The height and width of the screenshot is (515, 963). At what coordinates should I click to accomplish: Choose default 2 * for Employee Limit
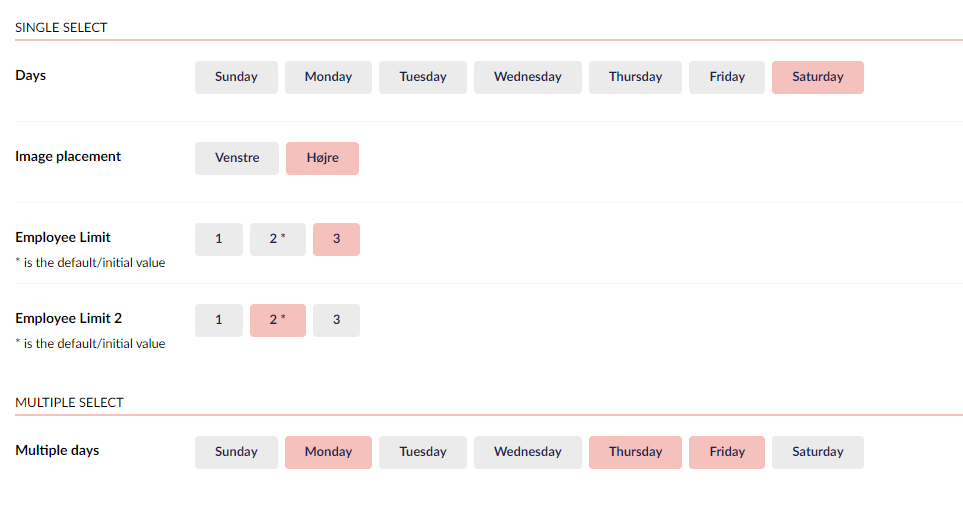(277, 239)
